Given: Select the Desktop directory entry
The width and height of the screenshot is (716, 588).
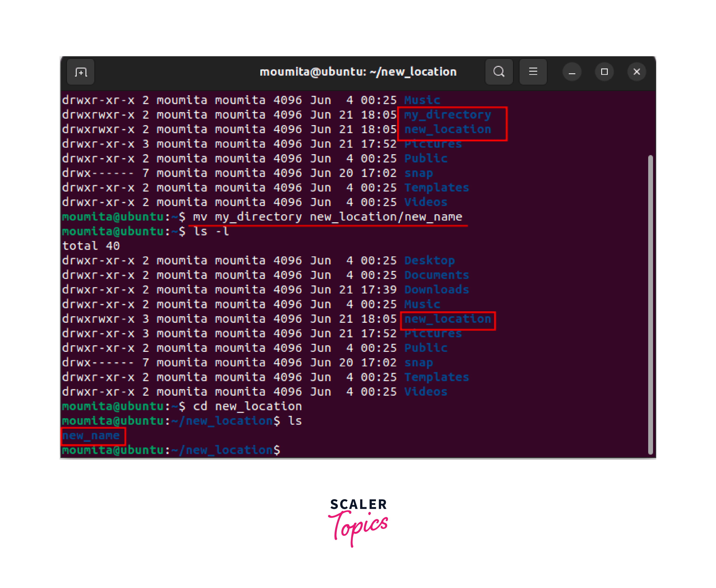Looking at the screenshot, I should [430, 260].
